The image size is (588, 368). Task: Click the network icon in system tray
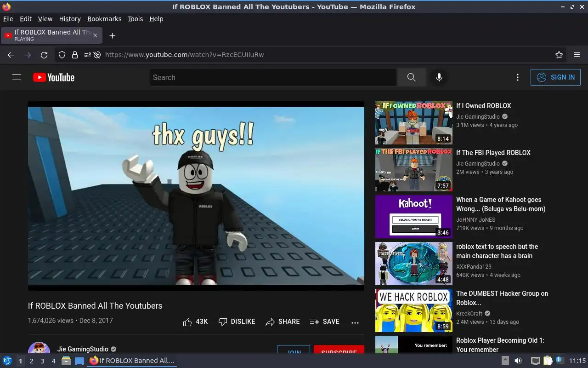(535, 361)
